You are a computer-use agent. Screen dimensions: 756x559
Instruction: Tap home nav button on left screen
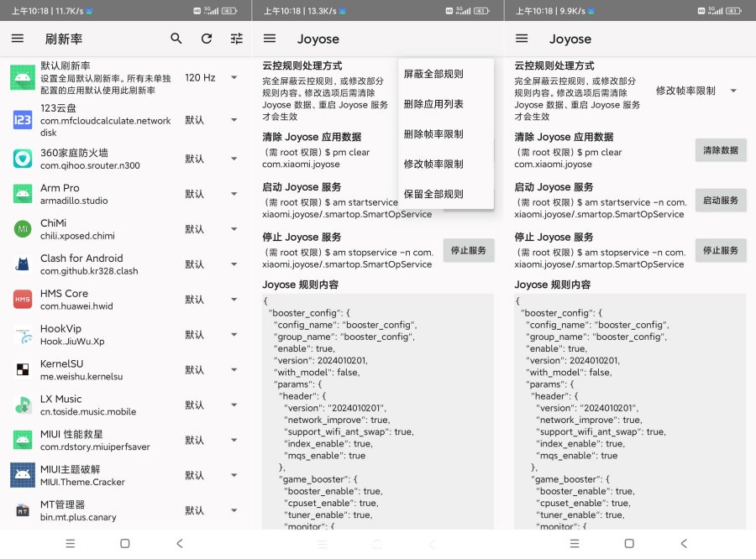(125, 544)
